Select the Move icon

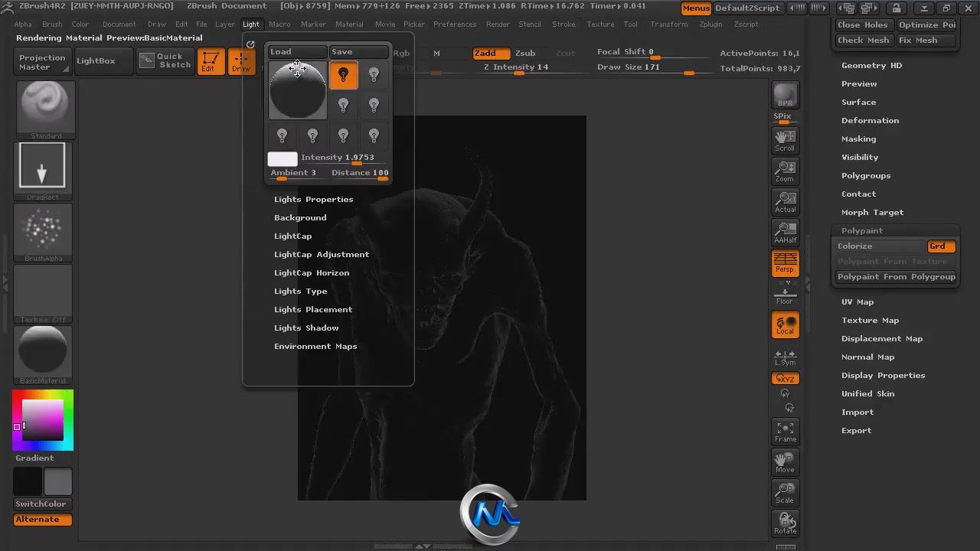click(785, 461)
